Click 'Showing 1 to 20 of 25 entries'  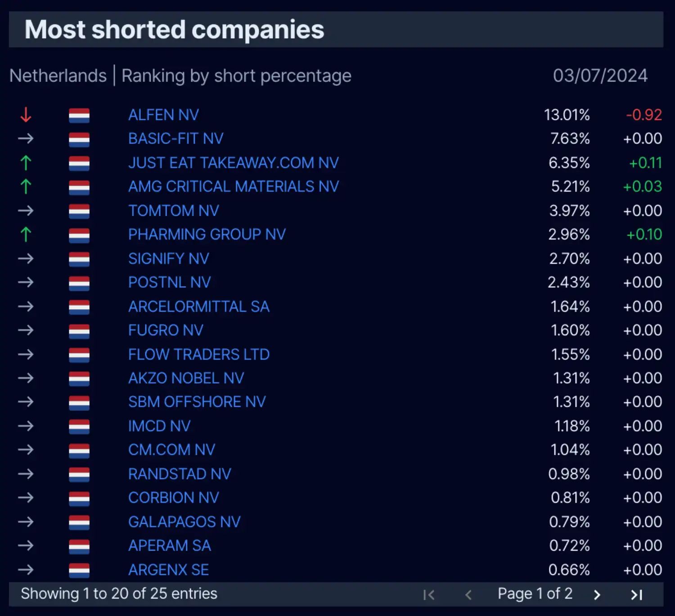tap(119, 594)
